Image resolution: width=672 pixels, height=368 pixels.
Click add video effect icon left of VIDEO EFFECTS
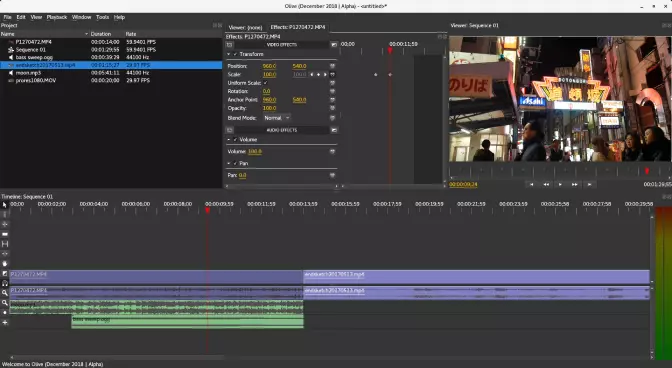click(229, 45)
